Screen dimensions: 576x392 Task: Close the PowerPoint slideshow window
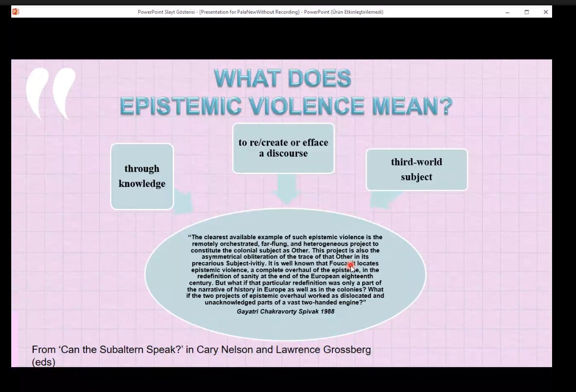[546, 12]
